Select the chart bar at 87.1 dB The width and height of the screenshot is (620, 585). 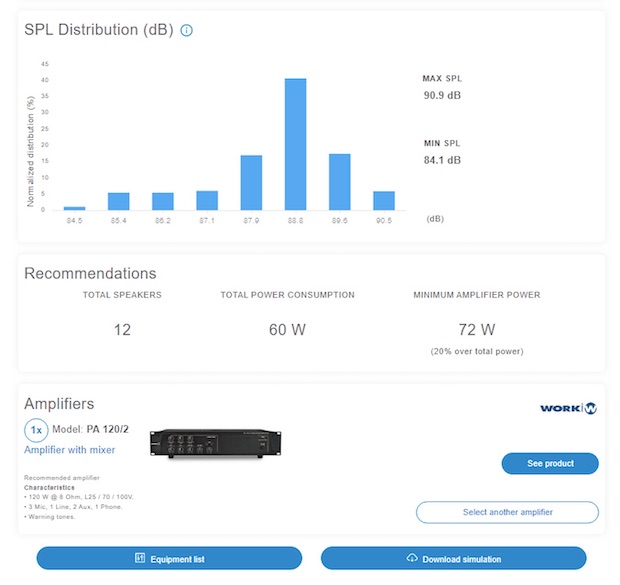point(207,200)
